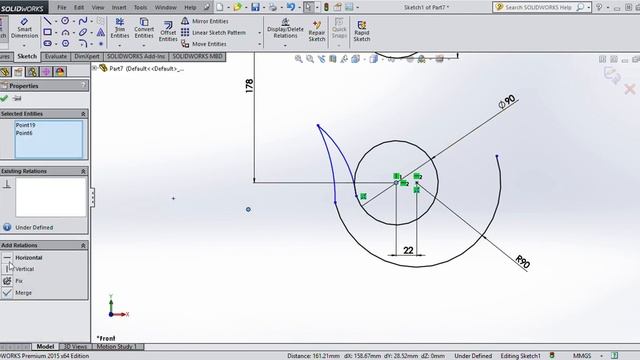This screenshot has width=640, height=360.
Task: Select the Ellipse sketch tool
Action: pos(83,32)
